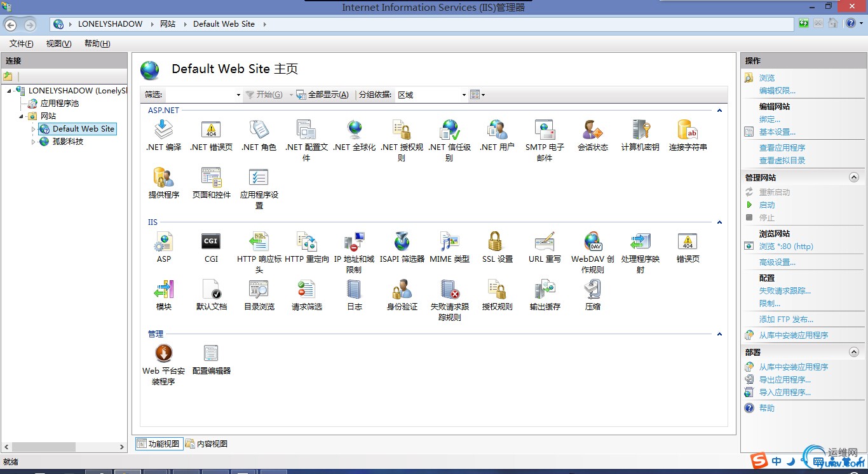Collapse the IIS group section
This screenshot has height=474, width=868.
point(719,222)
